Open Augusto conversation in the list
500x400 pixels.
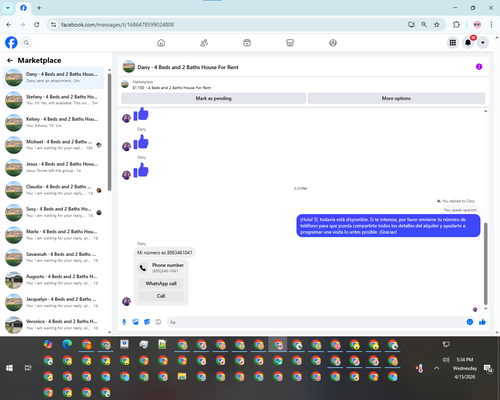[53, 280]
